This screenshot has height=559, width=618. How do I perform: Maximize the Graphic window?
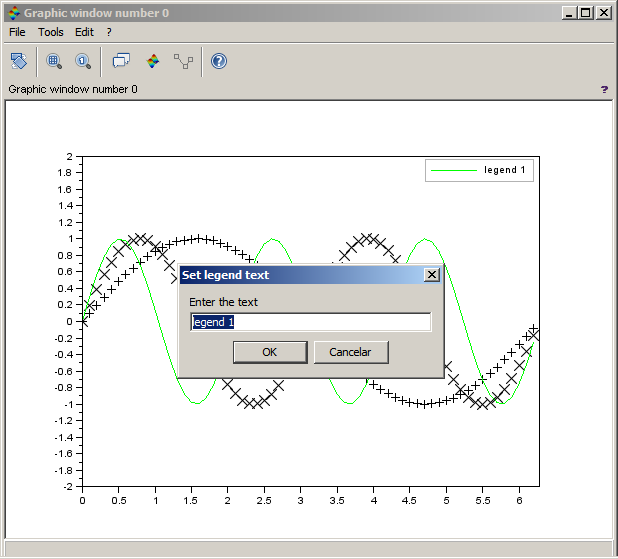click(x=586, y=13)
